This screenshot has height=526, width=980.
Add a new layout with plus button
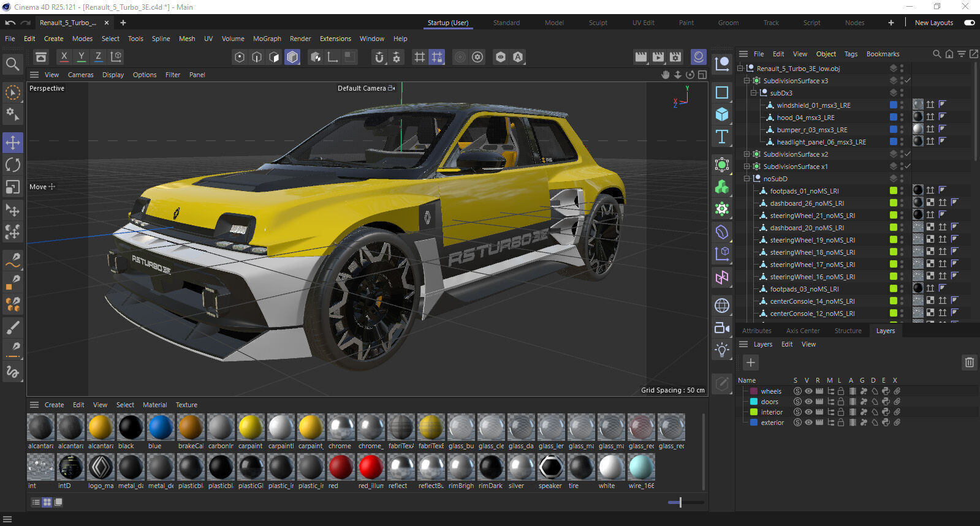point(891,23)
